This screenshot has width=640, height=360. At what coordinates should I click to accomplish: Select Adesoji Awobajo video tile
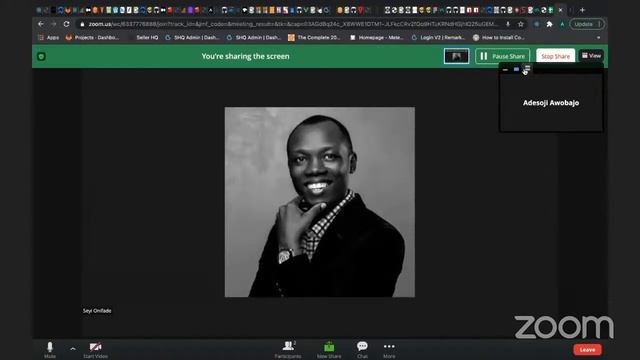[551, 103]
